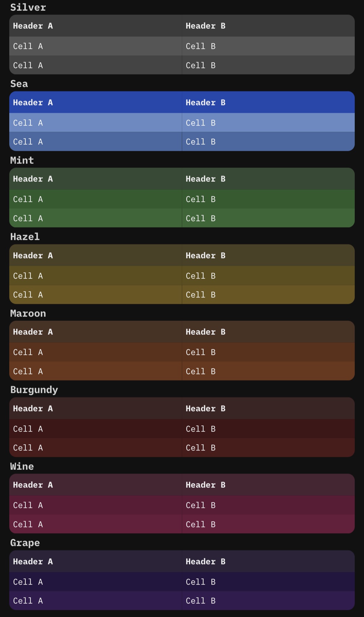Click Header B in the Wine table
This screenshot has height=617, width=364.
click(205, 485)
